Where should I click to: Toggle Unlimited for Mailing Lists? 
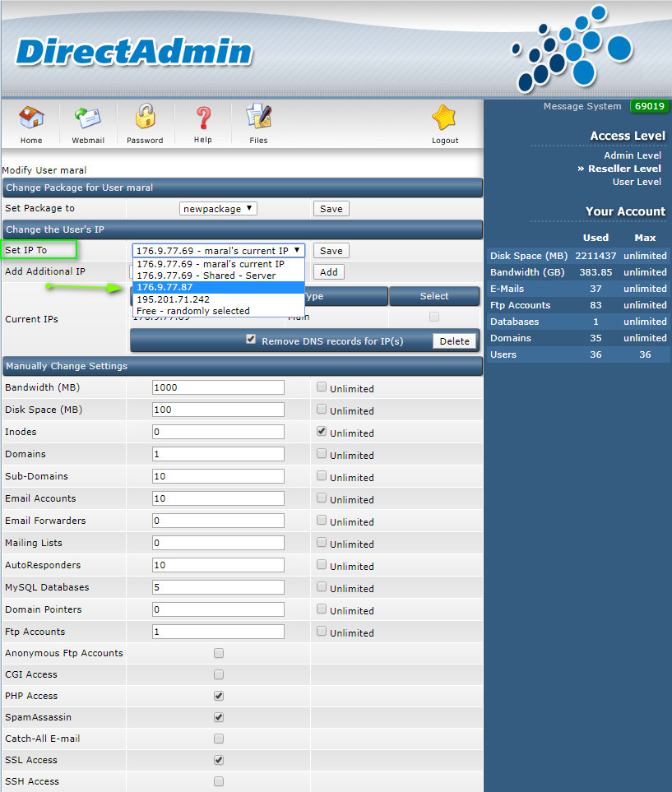(322, 543)
